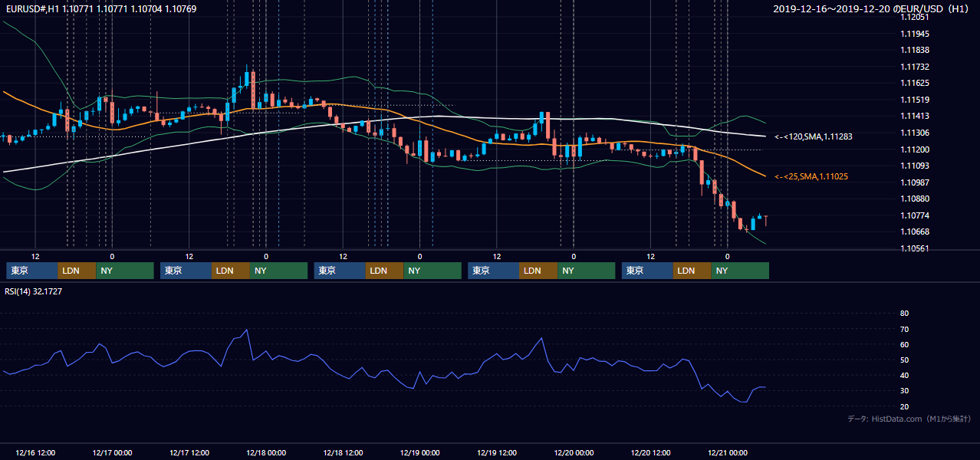Select the 12/18 12:00 time axis label
980x460 pixels.
point(344,452)
